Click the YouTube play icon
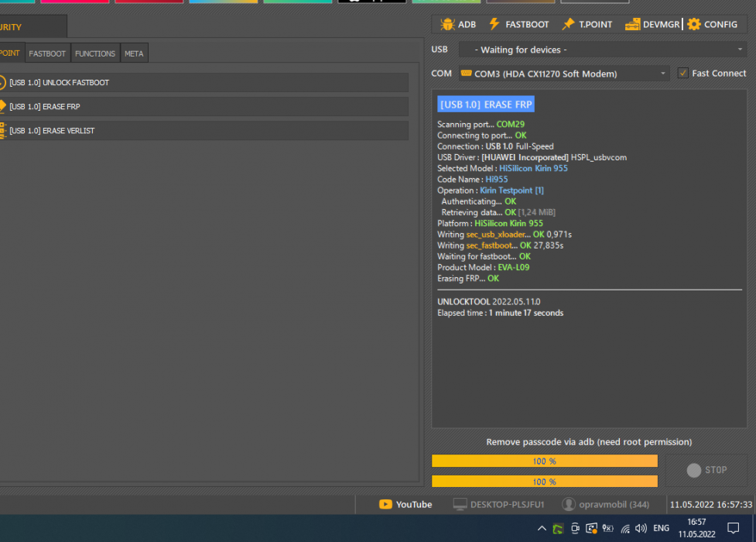756x542 pixels. click(x=385, y=504)
